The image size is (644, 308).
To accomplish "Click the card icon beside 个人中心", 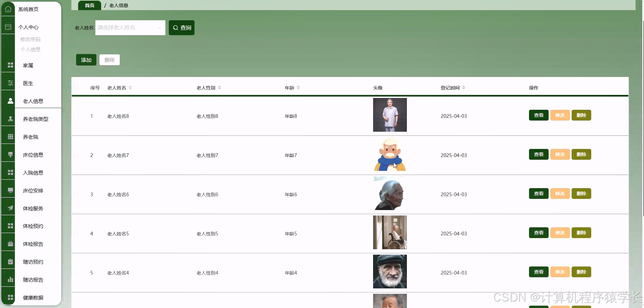I will coord(8,27).
